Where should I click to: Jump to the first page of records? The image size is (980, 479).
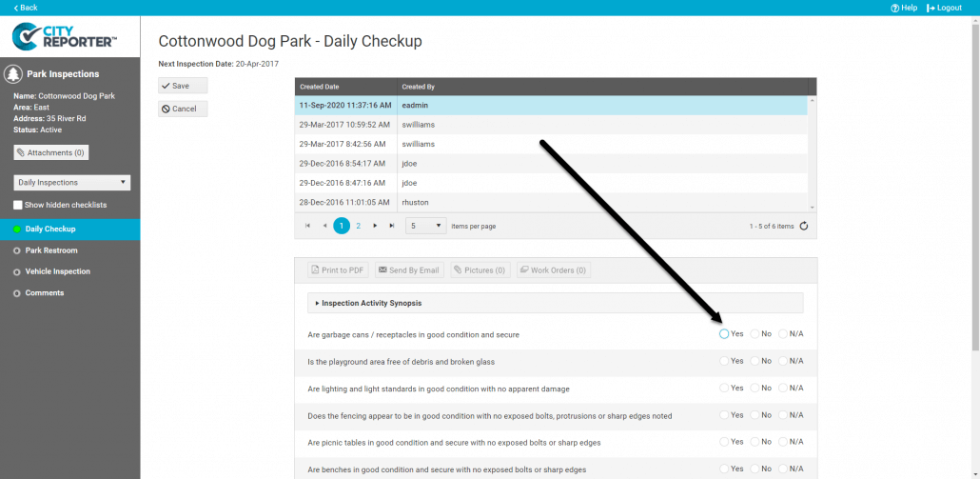[307, 226]
